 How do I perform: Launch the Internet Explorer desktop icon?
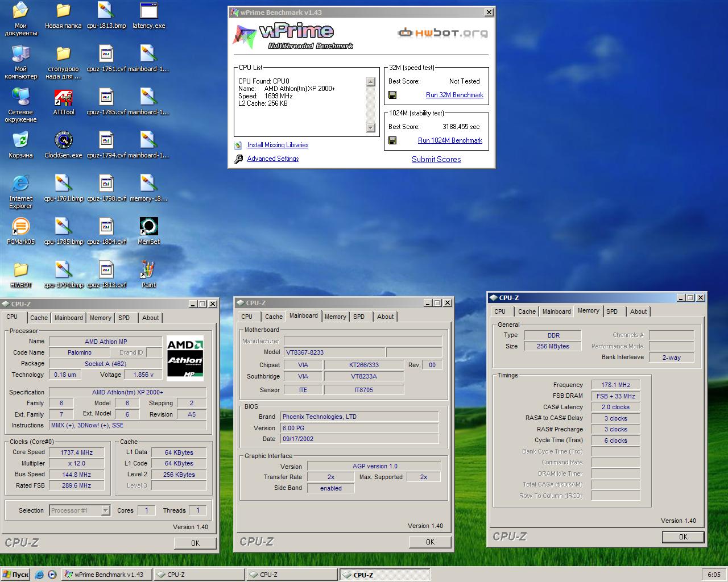[x=20, y=184]
